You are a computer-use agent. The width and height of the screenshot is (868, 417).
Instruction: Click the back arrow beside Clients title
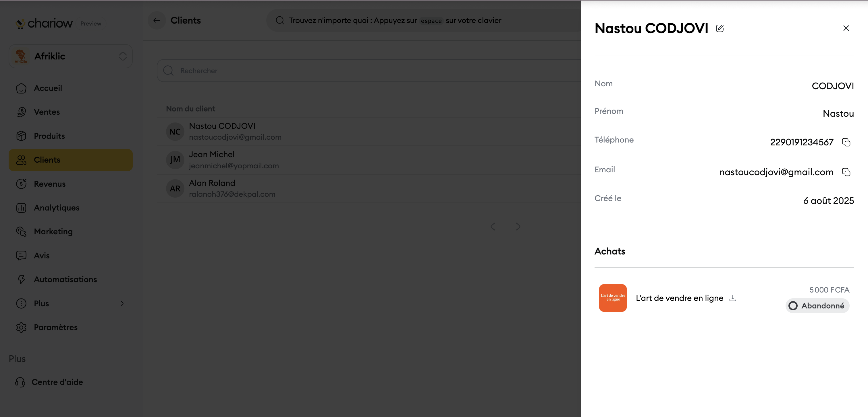(x=157, y=21)
